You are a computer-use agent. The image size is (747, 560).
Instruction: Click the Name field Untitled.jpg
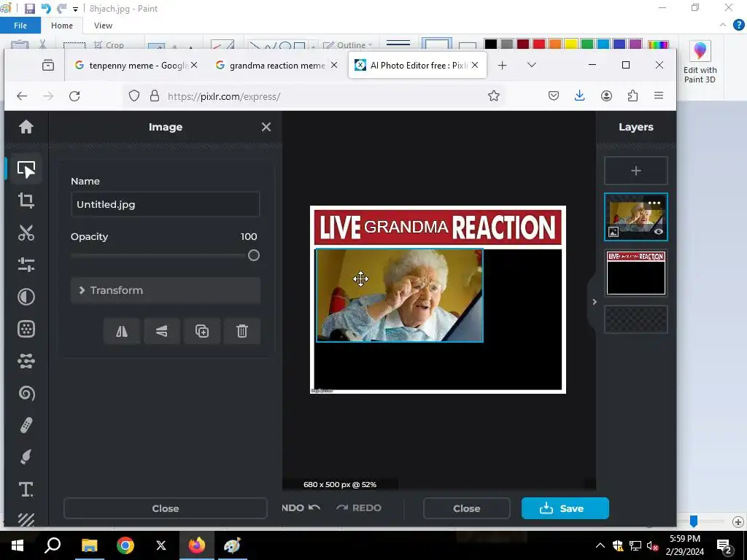(x=166, y=204)
